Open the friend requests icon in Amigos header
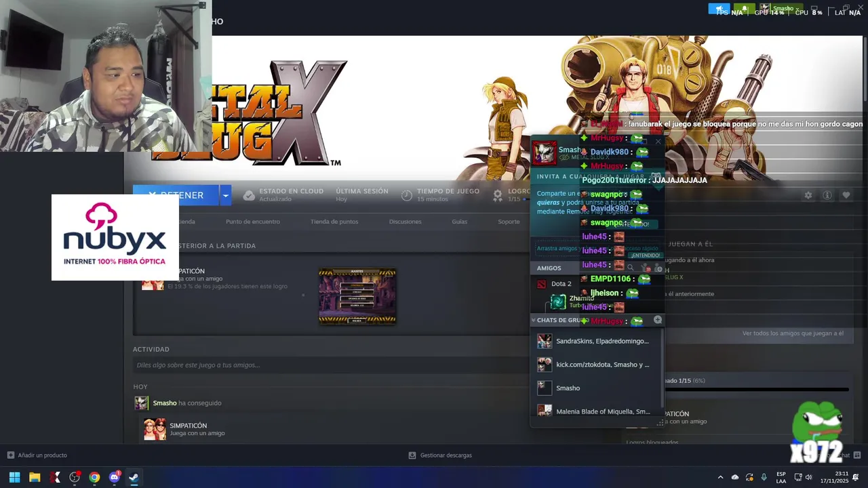 click(644, 268)
